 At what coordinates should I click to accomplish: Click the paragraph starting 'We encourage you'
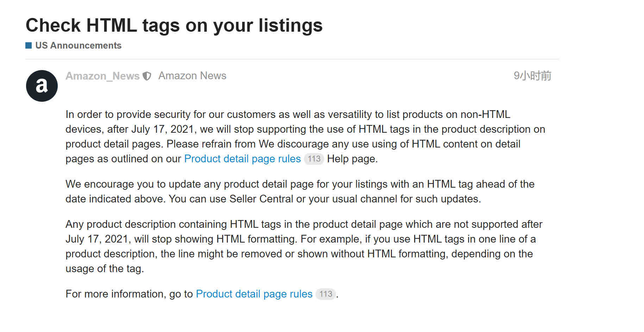pos(300,192)
